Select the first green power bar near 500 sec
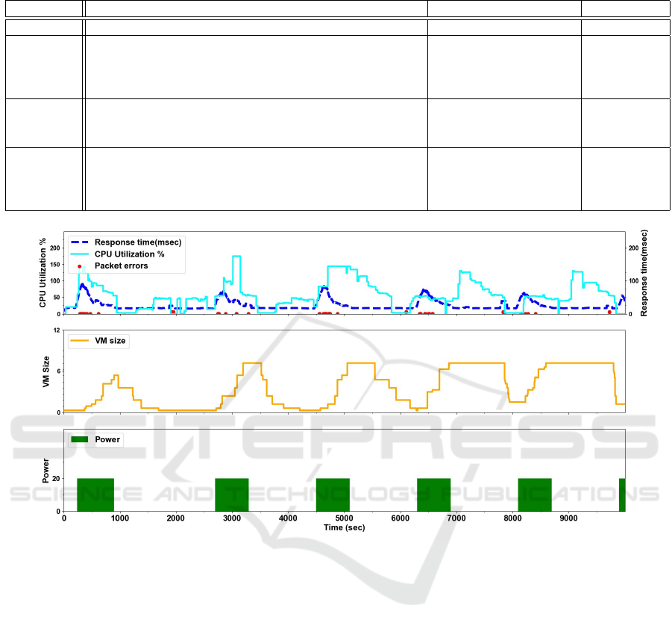672x631 pixels. pyautogui.click(x=95, y=495)
